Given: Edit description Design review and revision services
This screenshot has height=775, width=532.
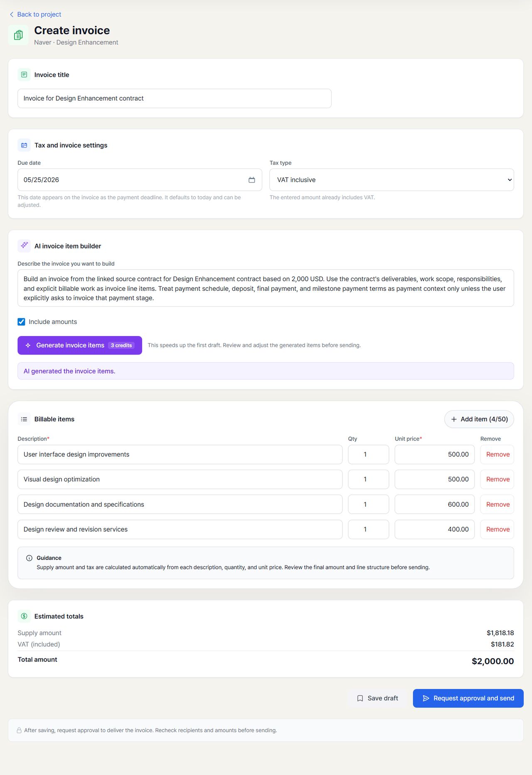Looking at the screenshot, I should click(x=180, y=529).
